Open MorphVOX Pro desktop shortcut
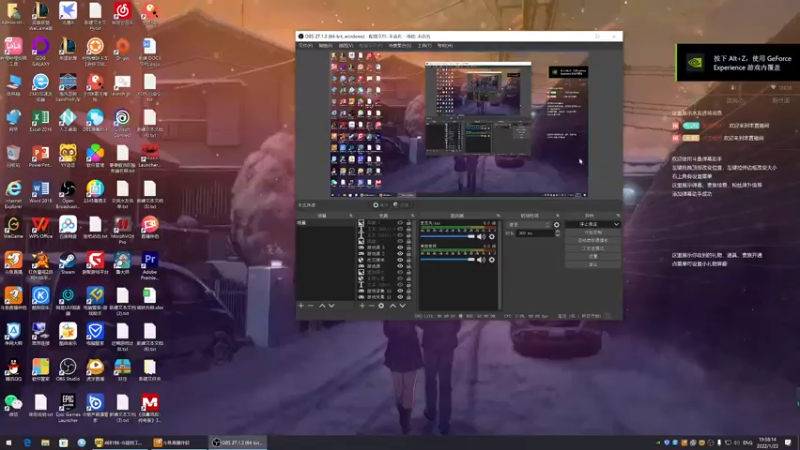 122,231
